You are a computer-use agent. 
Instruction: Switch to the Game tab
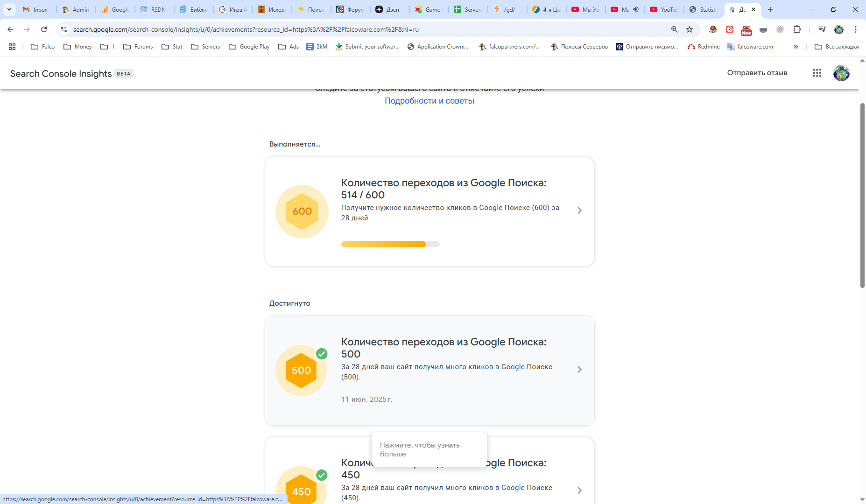tap(429, 9)
